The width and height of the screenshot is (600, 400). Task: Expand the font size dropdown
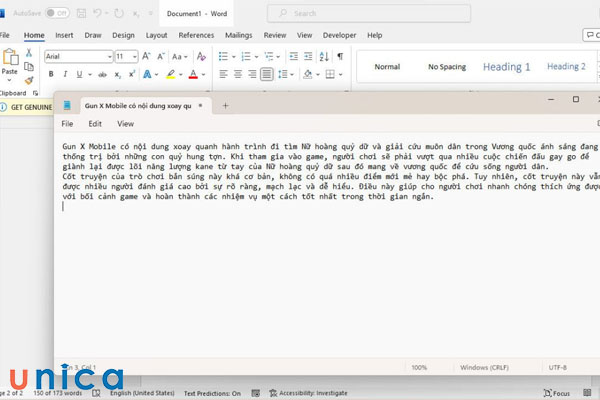tap(134, 57)
